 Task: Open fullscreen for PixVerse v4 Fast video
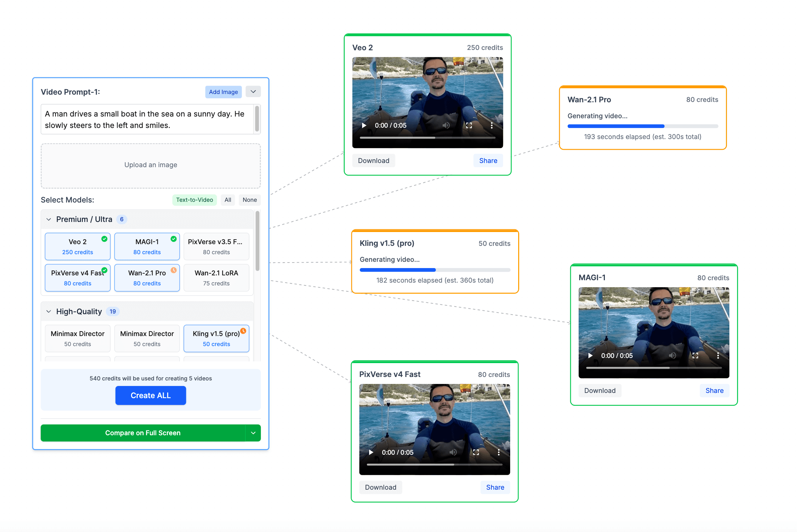(476, 452)
